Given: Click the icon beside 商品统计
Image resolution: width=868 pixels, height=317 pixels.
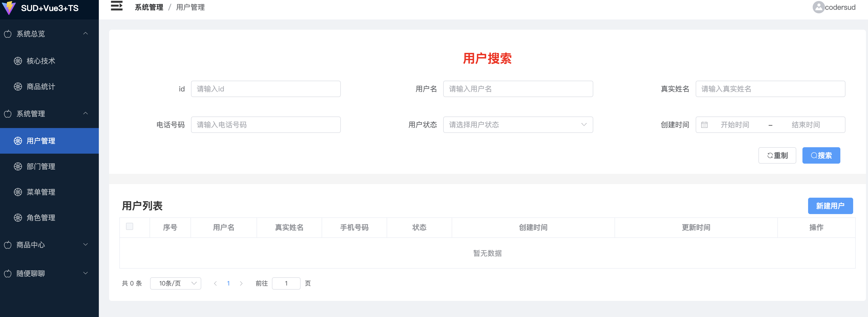Looking at the screenshot, I should click(x=18, y=87).
